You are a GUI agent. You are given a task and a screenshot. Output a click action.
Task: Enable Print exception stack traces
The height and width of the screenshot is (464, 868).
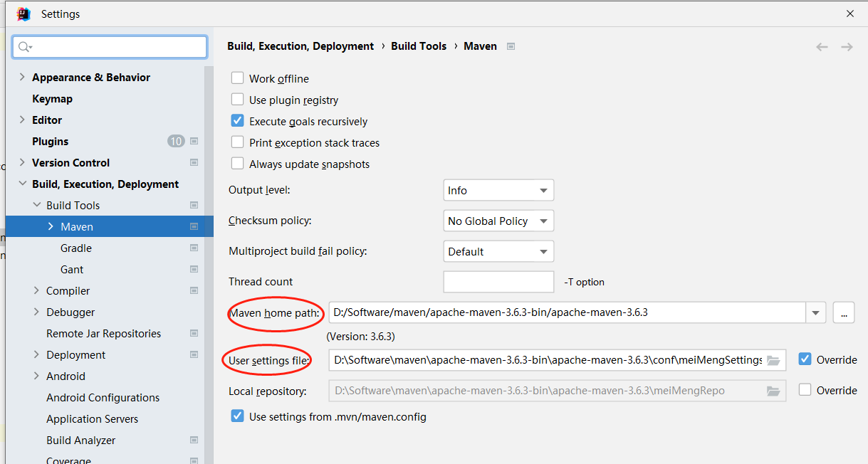tap(238, 142)
